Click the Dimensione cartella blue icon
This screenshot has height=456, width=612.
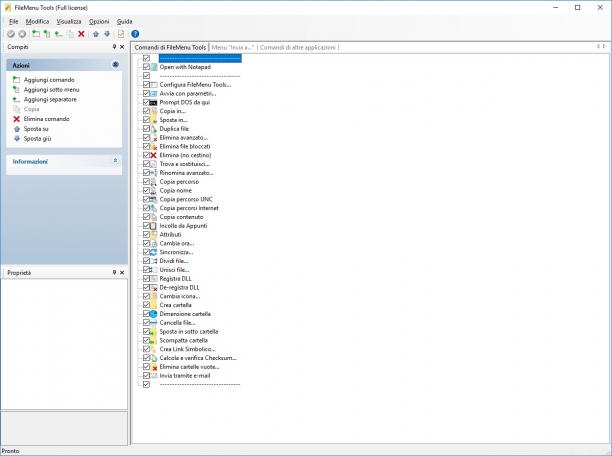(153, 314)
